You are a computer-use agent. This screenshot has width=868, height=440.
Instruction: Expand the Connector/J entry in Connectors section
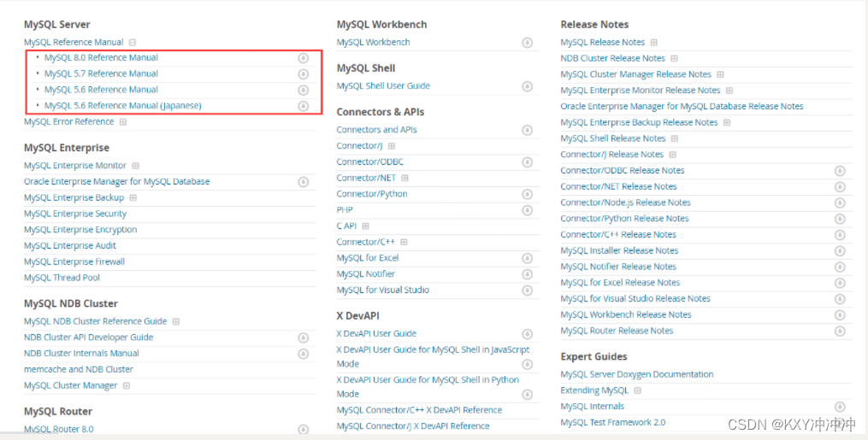392,146
